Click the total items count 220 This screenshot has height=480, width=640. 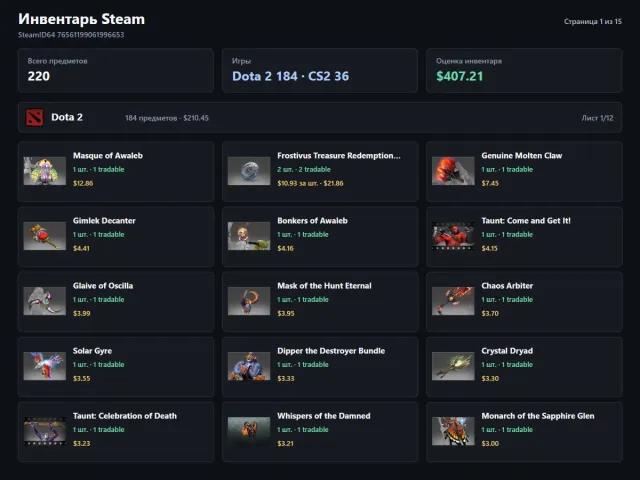[x=39, y=76]
